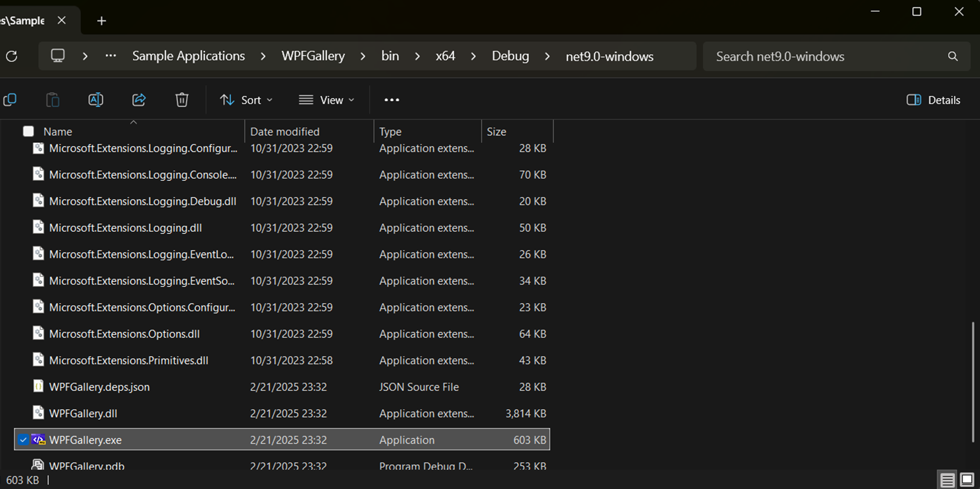
Task: Switch to large thumbnails view icon
Action: point(967,480)
